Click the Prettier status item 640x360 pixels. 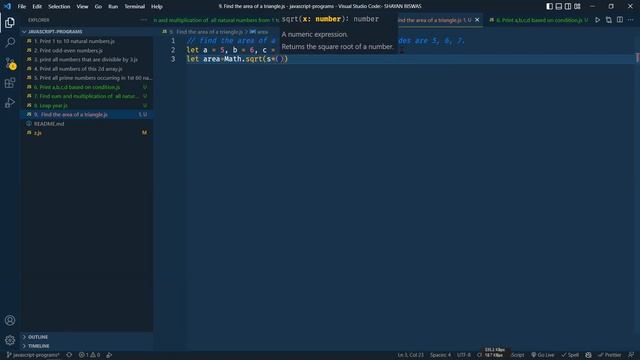pos(609,355)
